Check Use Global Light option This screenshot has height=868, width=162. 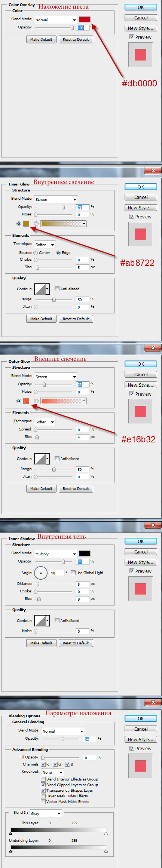pyautogui.click(x=73, y=573)
